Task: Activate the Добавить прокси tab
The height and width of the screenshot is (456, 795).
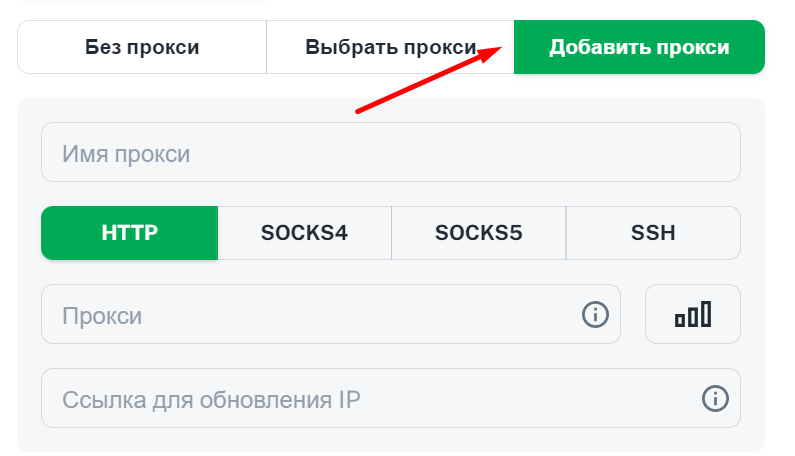Action: pyautogui.click(x=639, y=47)
